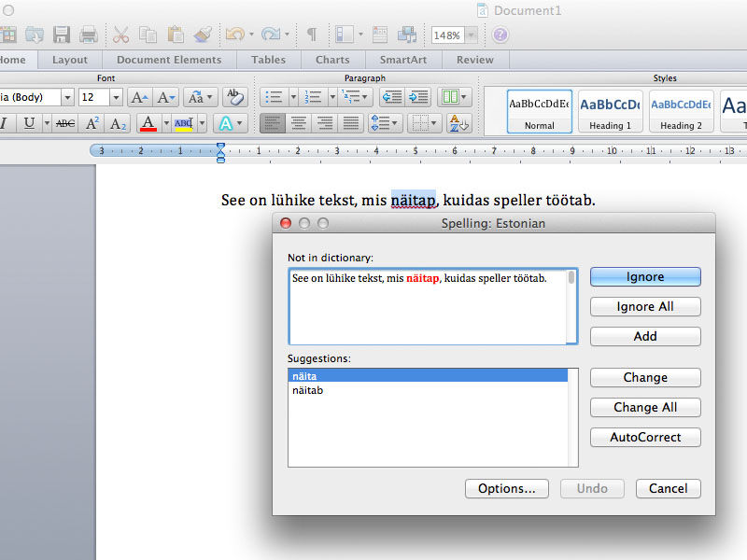
Task: Click numbered list icon
Action: [313, 97]
